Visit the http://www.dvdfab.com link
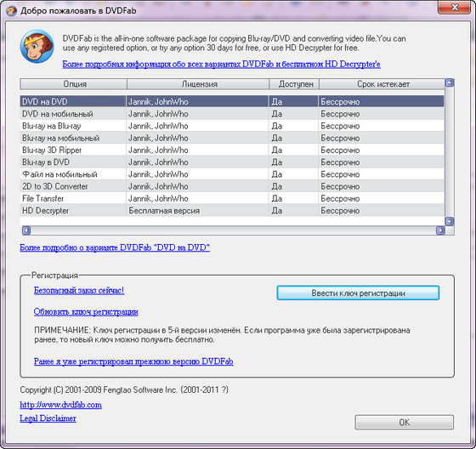476x449 pixels. point(60,405)
